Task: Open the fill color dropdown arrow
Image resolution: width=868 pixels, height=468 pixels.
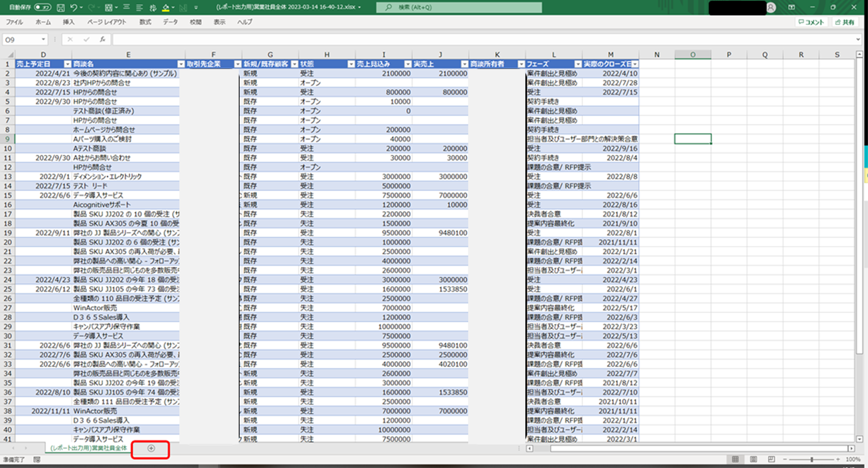Action: (x=173, y=7)
